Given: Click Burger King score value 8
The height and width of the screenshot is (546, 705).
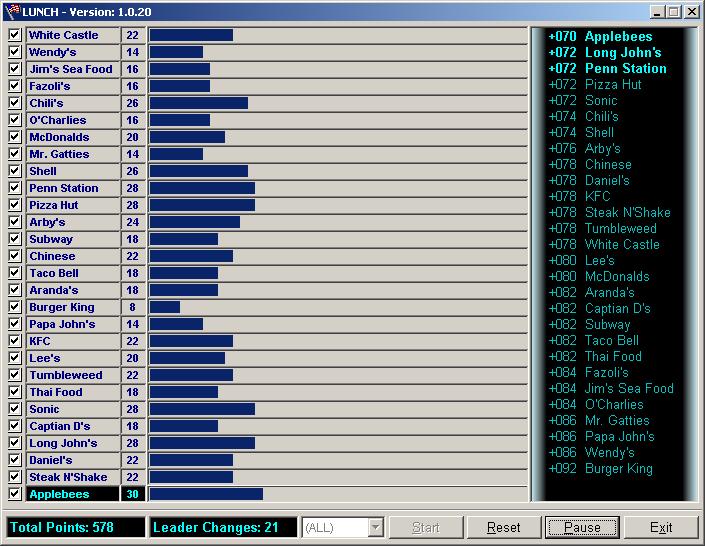Looking at the screenshot, I should click(133, 307).
